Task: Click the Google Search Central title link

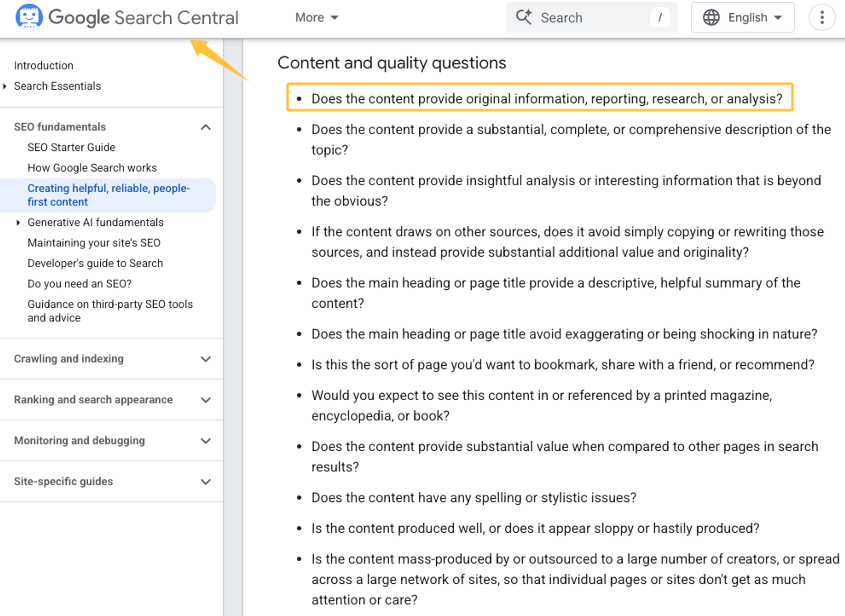Action: (x=143, y=17)
